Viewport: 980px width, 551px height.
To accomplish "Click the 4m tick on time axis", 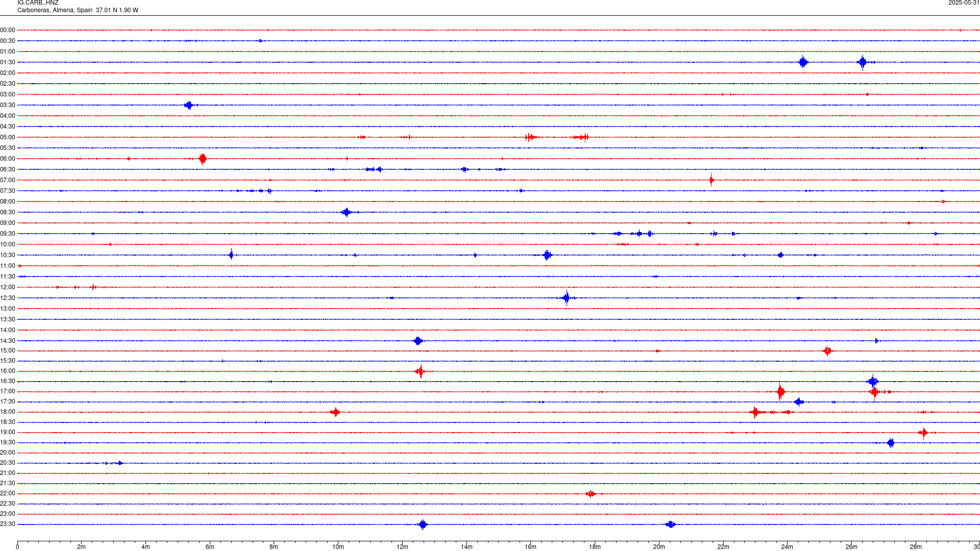I will [x=145, y=547].
